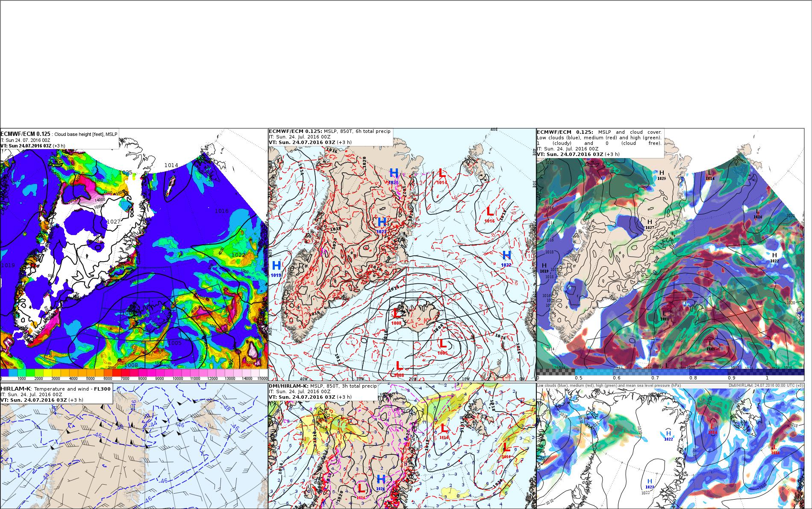The image size is (812, 509).
Task: Click the caption 'Low clouds (blue), medium (red), high (green)...'
Action: coord(609,385)
